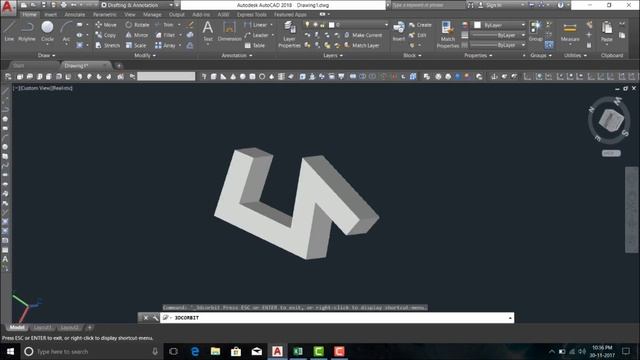Click the Copy tool
640x360 pixels.
pyautogui.click(x=106, y=35)
